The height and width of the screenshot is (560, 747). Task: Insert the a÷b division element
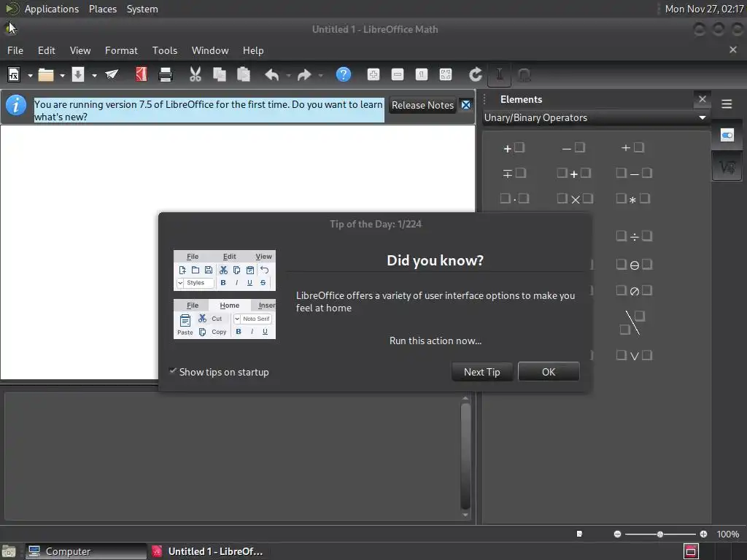[x=634, y=236]
